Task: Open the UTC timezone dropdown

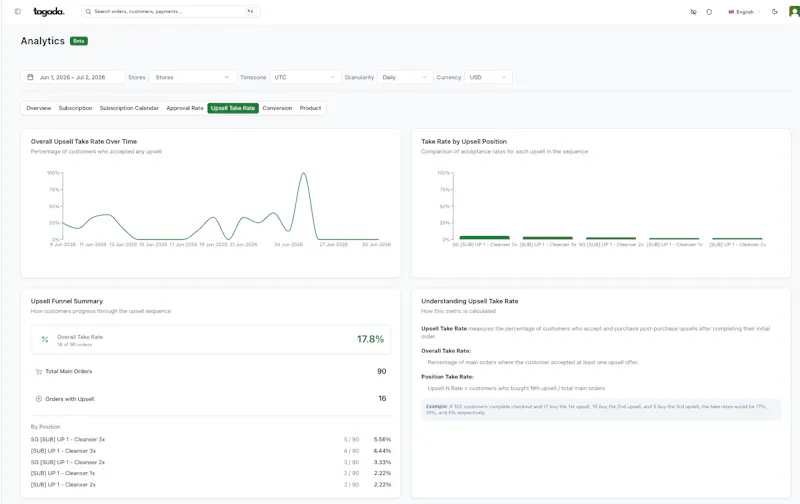Action: click(305, 77)
